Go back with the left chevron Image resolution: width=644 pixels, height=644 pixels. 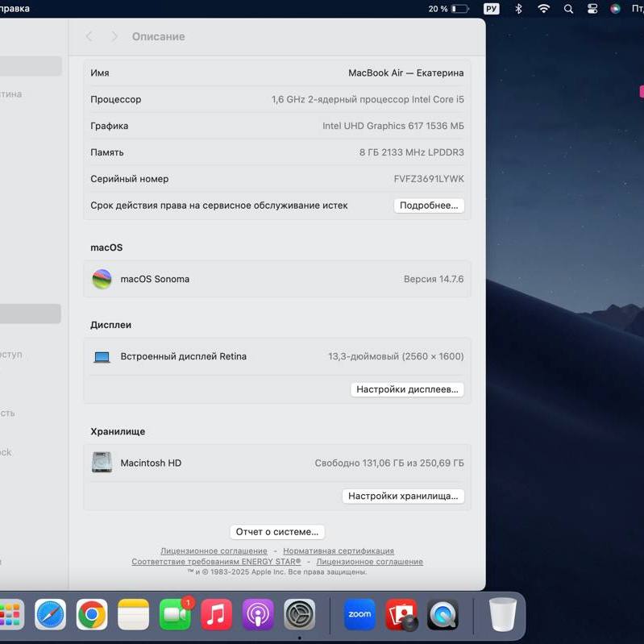[x=89, y=36]
